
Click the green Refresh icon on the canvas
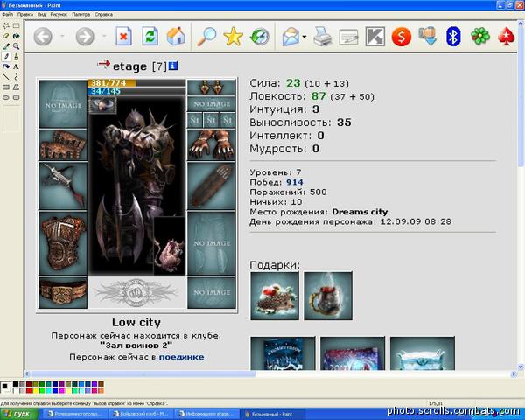point(150,36)
